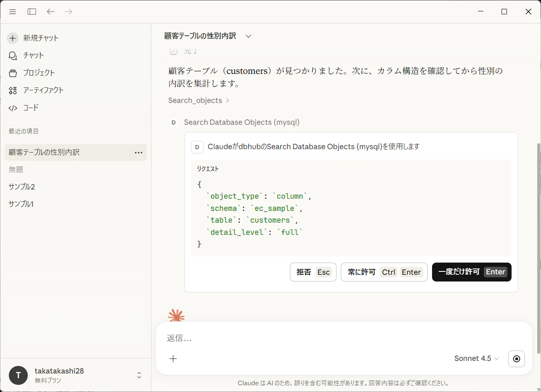The height and width of the screenshot is (392, 541).
Task: Open the takatakashi28 account menu
Action: 76,375
